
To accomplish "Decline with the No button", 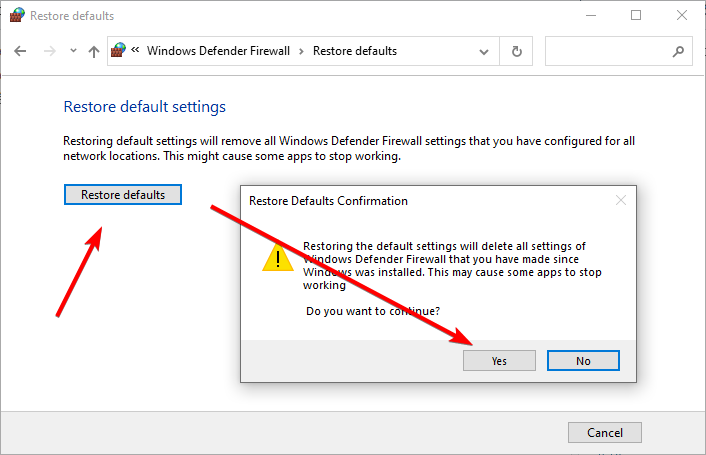I will [583, 361].
